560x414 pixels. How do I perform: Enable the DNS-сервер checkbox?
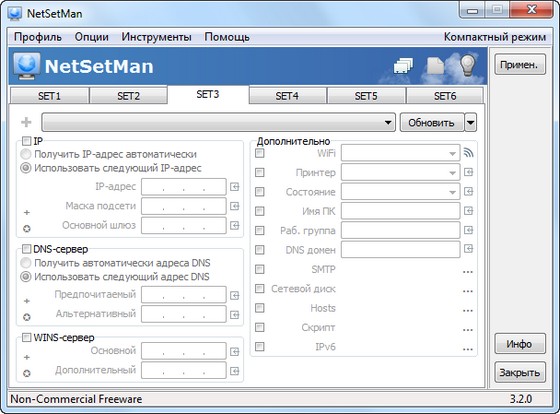(x=26, y=249)
